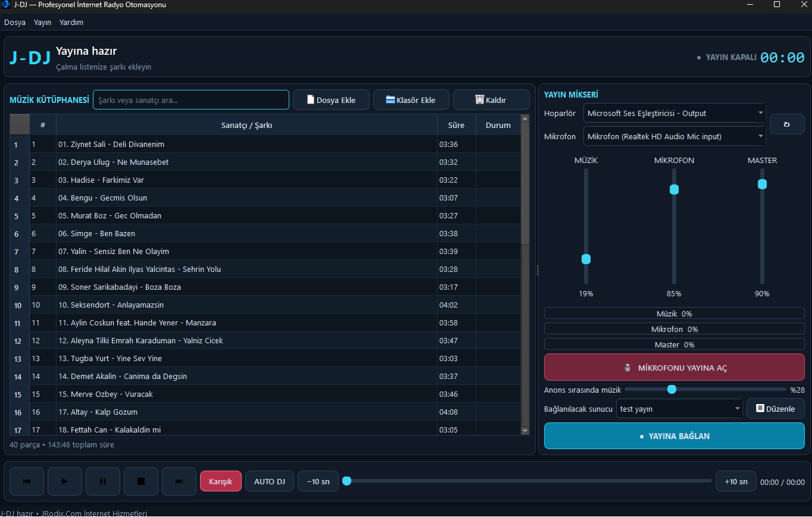Viewport: 812px width, 517px height.
Task: Select track 18. Fettah Can - Kalakaldin mi
Action: tap(246, 428)
